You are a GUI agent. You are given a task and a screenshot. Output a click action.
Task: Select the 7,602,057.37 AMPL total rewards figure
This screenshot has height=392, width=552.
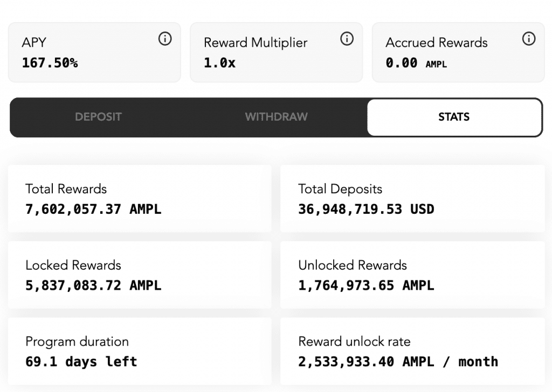click(x=93, y=209)
